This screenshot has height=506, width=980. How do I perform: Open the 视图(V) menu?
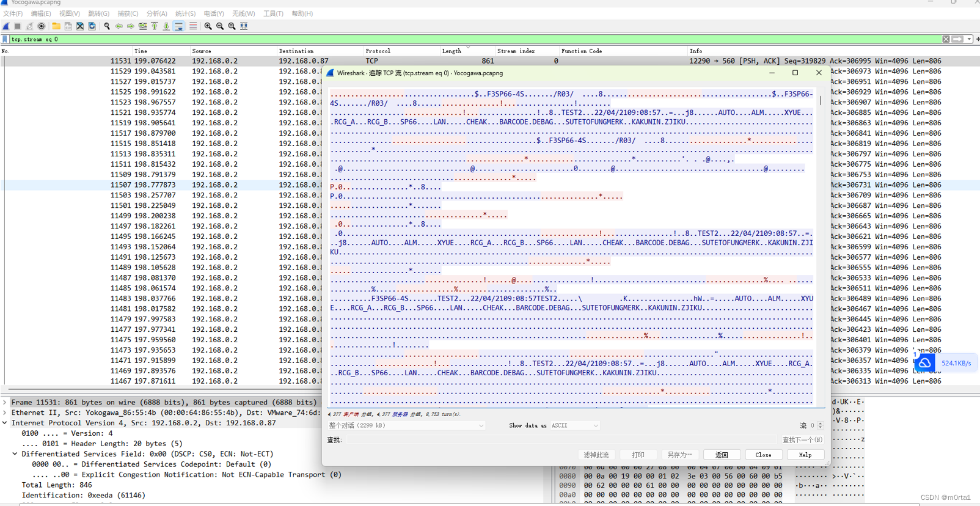click(70, 13)
